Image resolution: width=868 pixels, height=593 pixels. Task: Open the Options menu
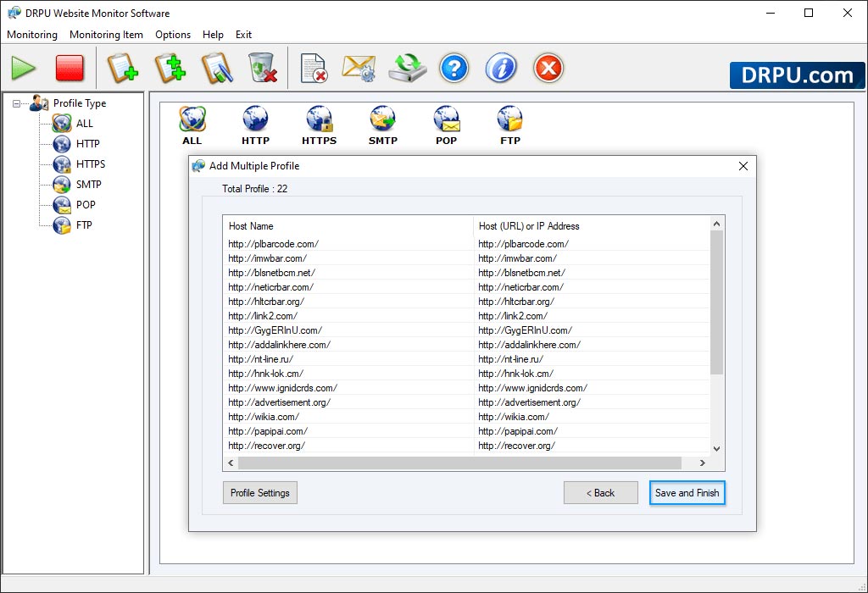pyautogui.click(x=173, y=34)
